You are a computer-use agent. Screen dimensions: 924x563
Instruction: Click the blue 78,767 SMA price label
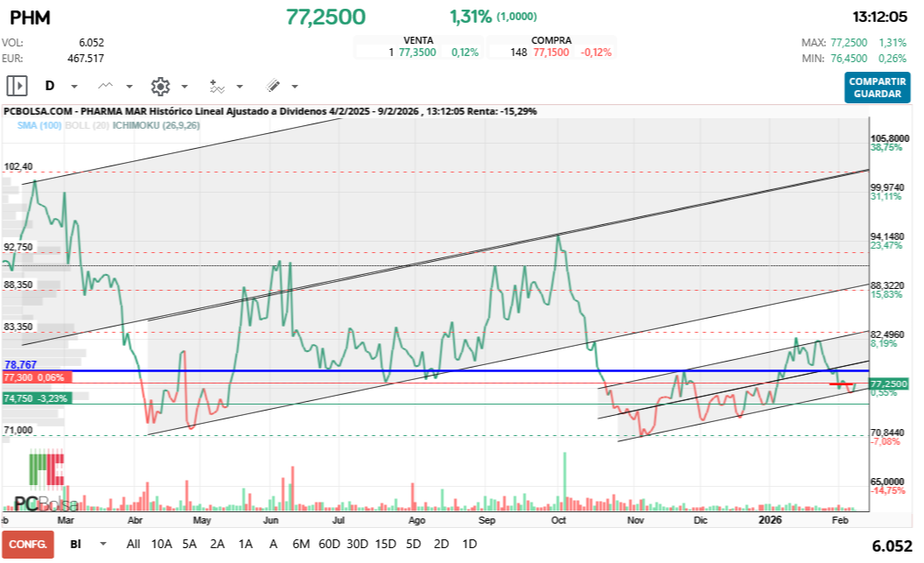coord(20,364)
